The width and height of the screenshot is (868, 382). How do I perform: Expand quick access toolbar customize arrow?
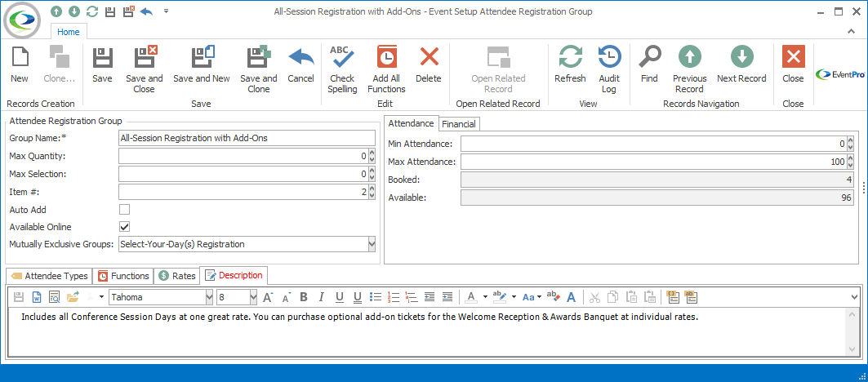(166, 11)
